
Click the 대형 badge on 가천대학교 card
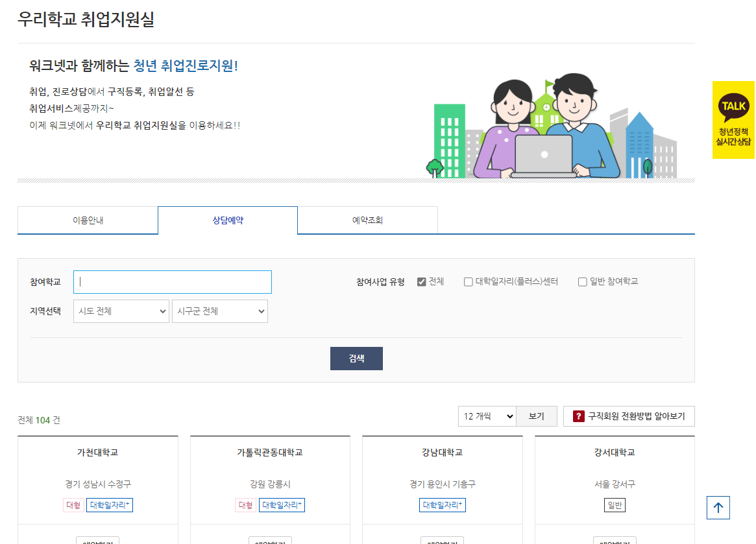point(73,505)
